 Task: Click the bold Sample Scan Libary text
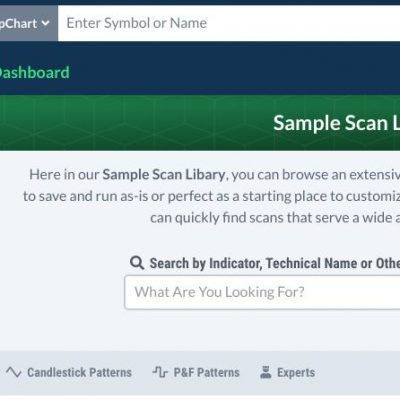pos(164,175)
